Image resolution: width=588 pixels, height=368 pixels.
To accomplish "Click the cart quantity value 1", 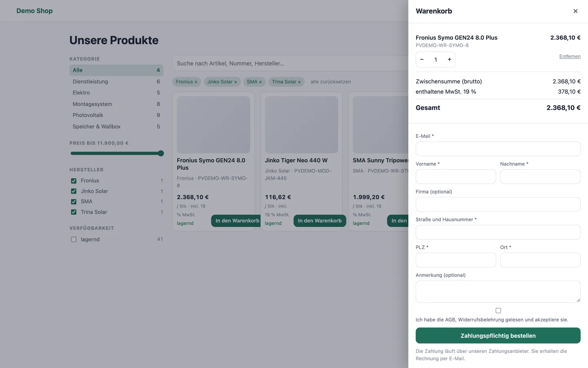I will (x=436, y=60).
